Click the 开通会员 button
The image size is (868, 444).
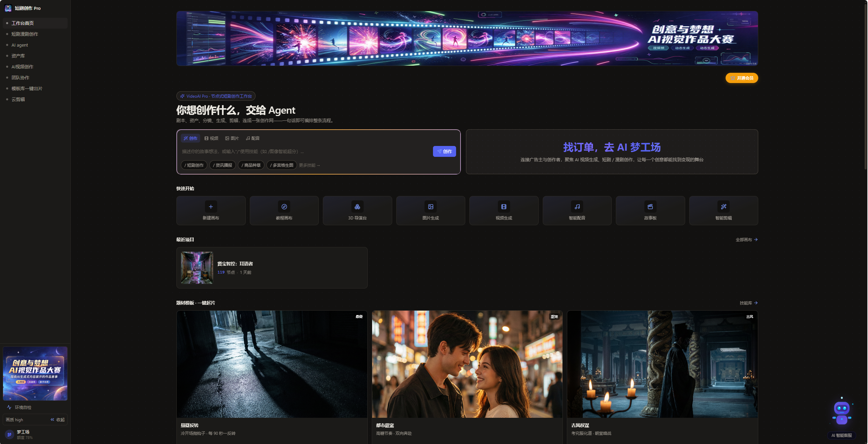tap(742, 78)
